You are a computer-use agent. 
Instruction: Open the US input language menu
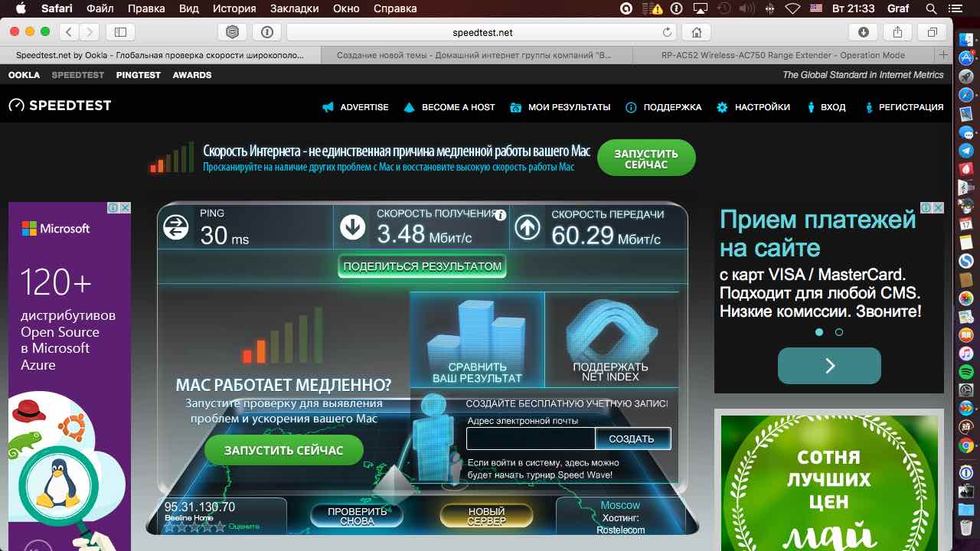click(815, 8)
